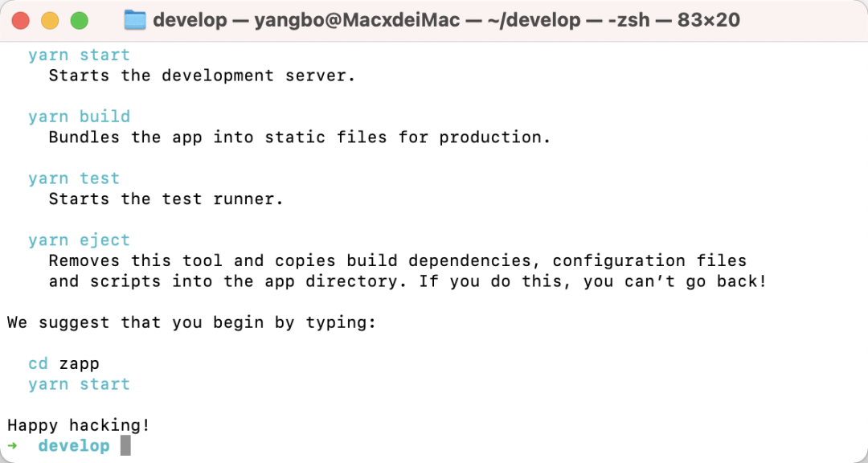Screen dimensions: 868x463
Task: Click the 'cd zapp' suggested command
Action: [x=63, y=364]
